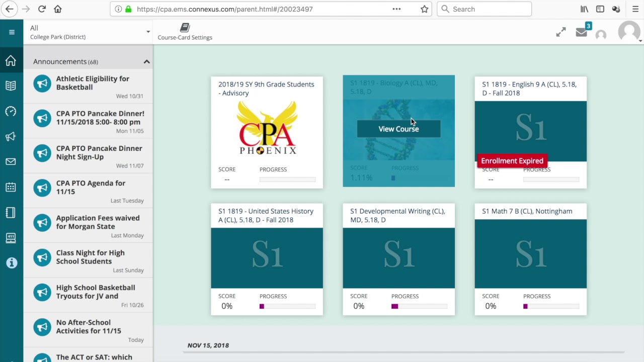Open the browser home page icon

tap(58, 9)
